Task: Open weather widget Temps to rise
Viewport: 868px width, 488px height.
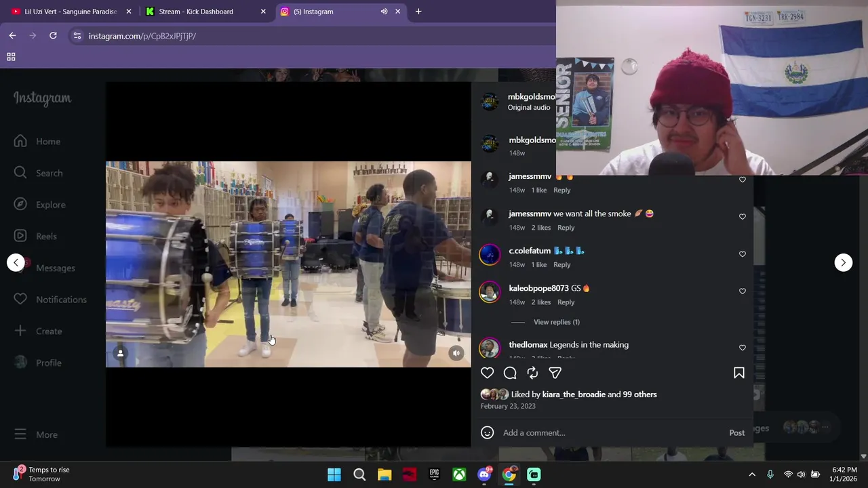Action: (42, 474)
